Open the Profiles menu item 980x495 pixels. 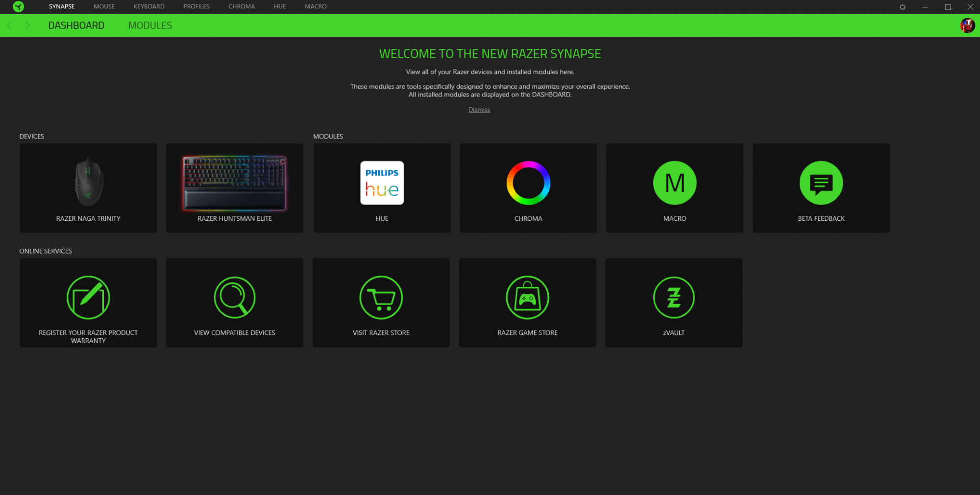[196, 7]
